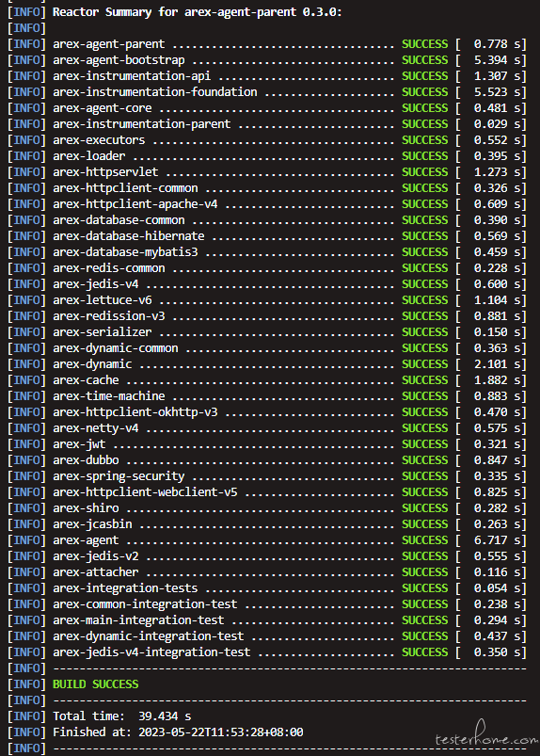Click the 1.882 s duration value
Screen dimensions: 540x756
pyautogui.click(x=497, y=380)
